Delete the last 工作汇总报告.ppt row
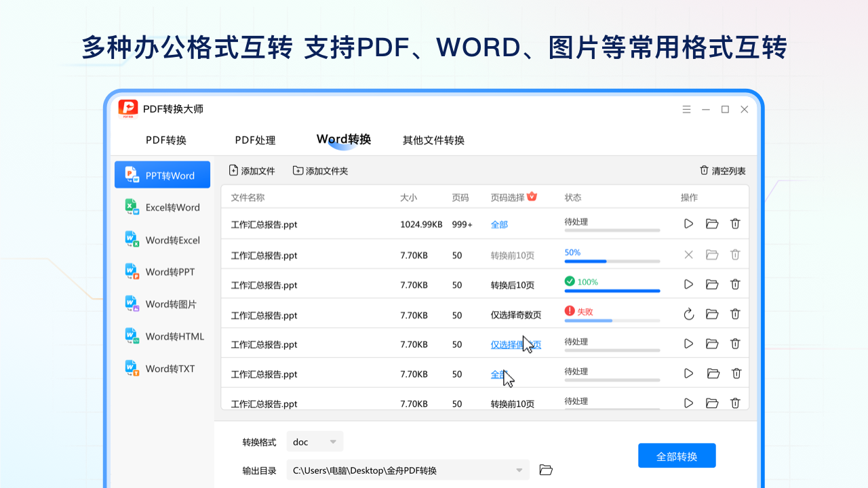868x488 pixels. coord(735,403)
